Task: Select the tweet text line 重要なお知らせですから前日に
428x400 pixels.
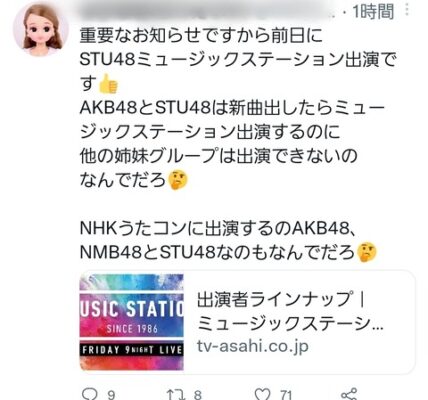Action: [x=201, y=36]
